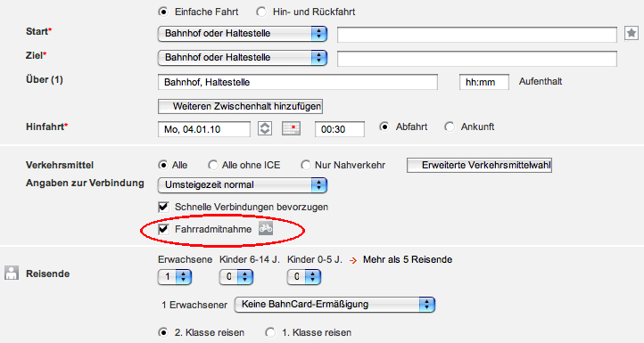Click Weiteren Zwischenhalt hinzufügen button
Screen dimensions: 644x343
pos(240,106)
